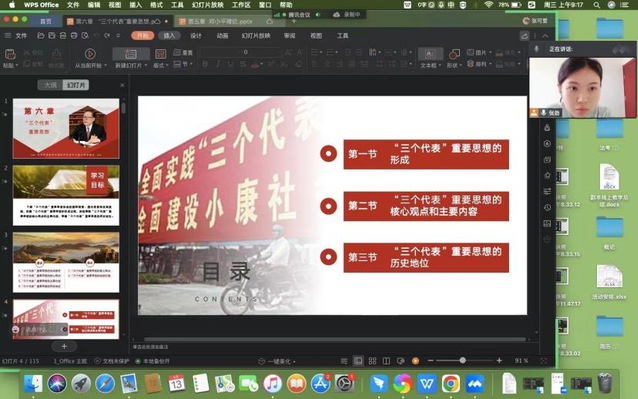Expand the picture insert dropdown
Image resolution: width=638 pixels, height=399 pixels.
[479, 52]
